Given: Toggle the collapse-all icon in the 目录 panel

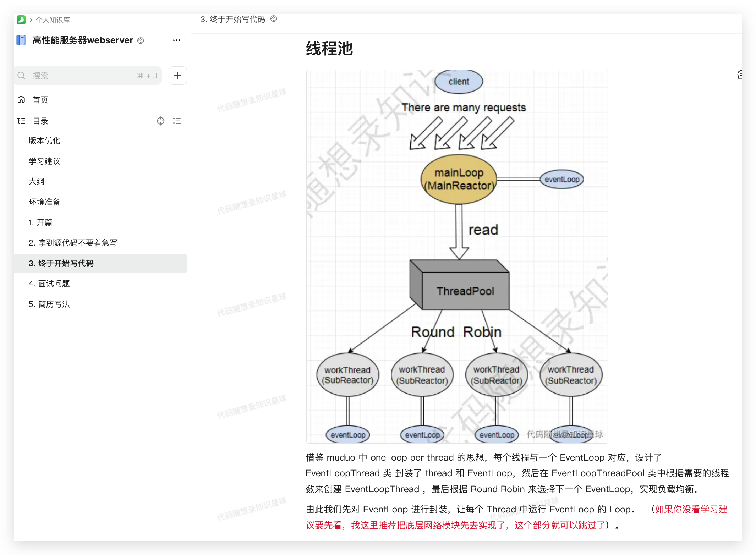Looking at the screenshot, I should (x=177, y=121).
